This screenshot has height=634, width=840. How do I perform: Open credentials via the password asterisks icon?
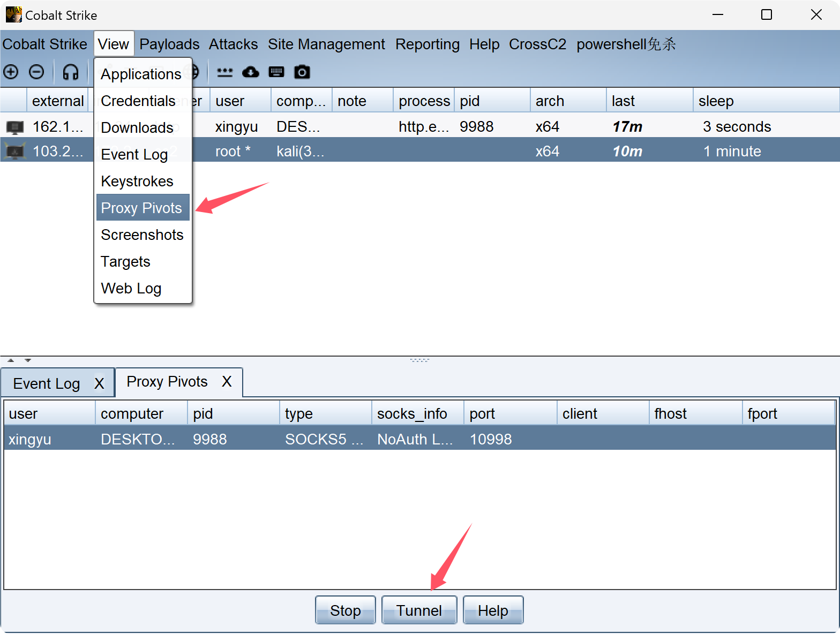tap(224, 72)
